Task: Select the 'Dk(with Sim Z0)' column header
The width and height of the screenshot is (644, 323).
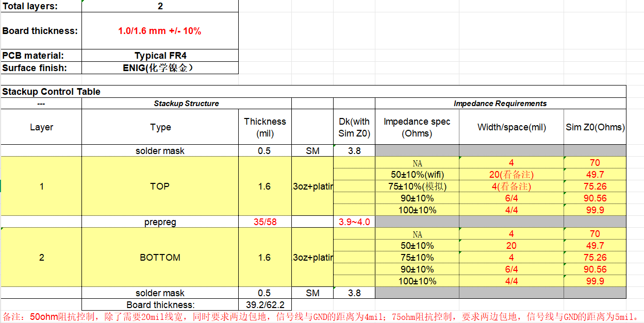Action: coord(354,127)
